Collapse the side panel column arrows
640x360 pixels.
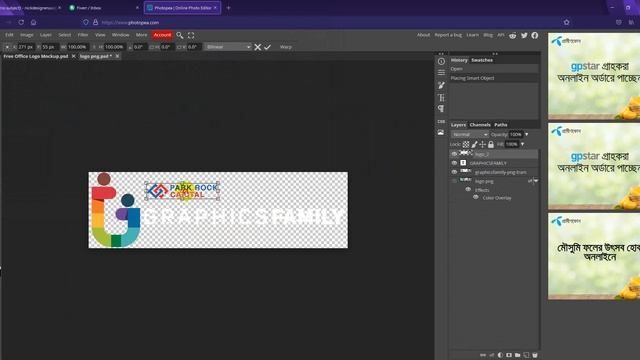[x=441, y=54]
